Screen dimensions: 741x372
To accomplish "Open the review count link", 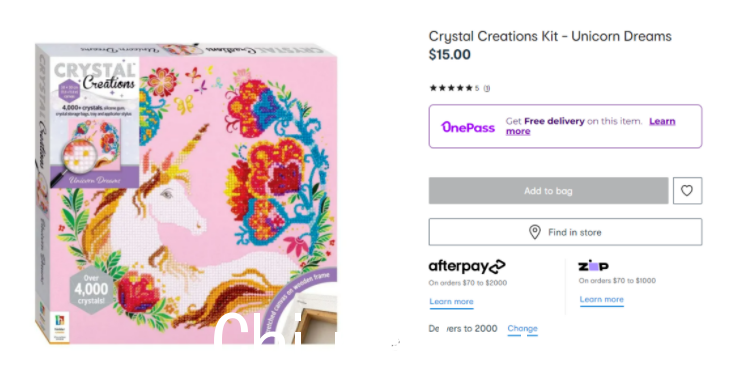I will (x=487, y=88).
